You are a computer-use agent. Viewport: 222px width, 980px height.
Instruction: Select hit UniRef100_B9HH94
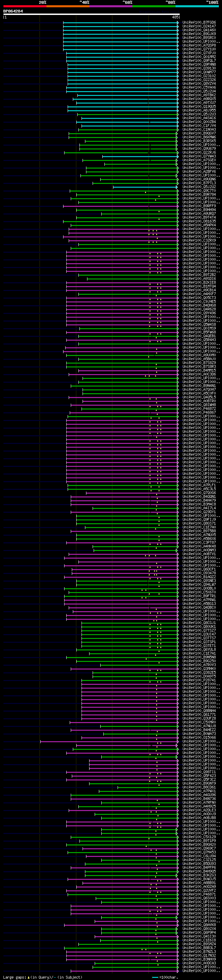click(199, 210)
